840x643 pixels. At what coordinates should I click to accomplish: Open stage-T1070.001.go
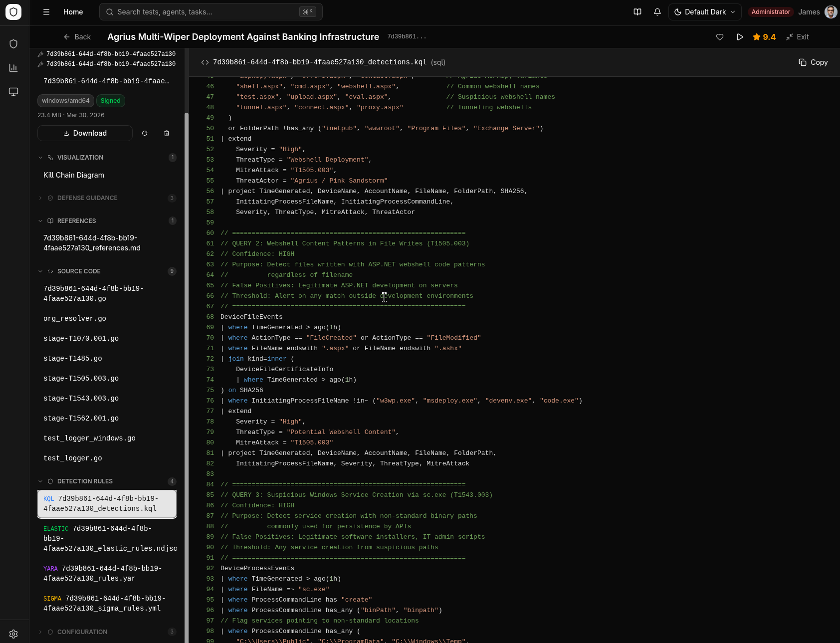tap(107, 338)
